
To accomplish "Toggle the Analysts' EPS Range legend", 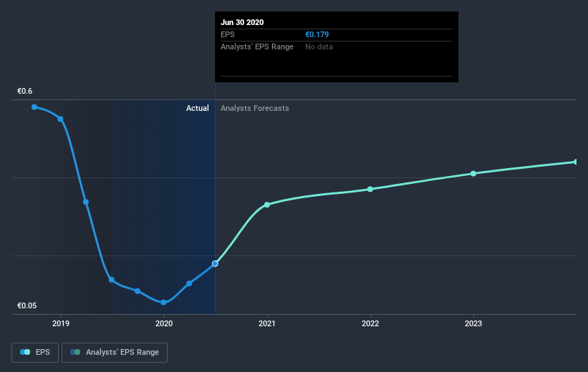I will [x=115, y=353].
